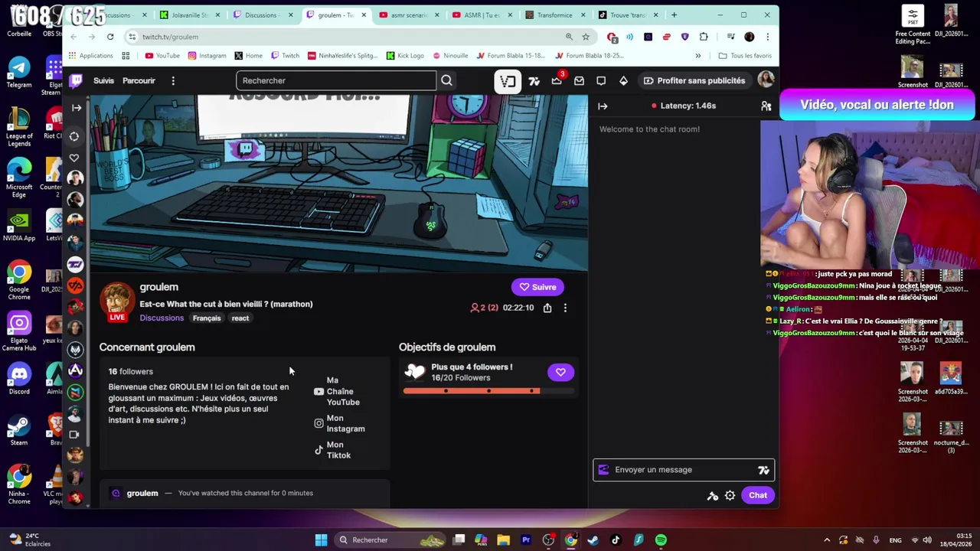Select the react tag
Image resolution: width=980 pixels, height=551 pixels.
[240, 318]
